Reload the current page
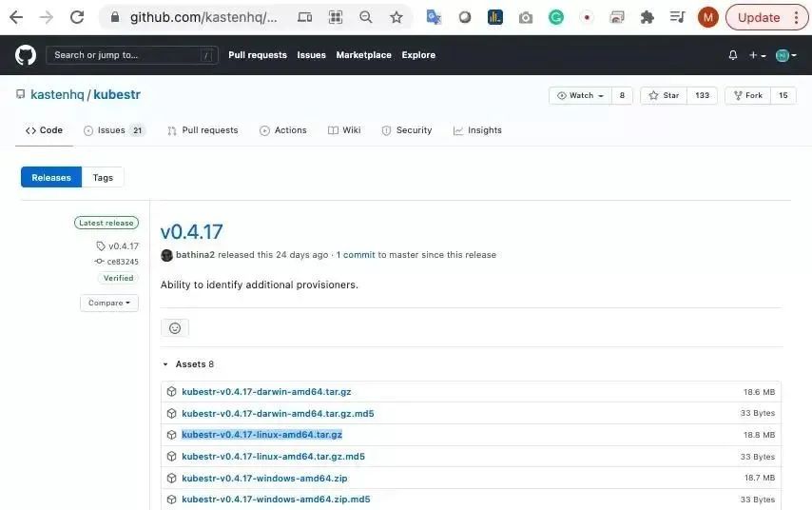The width and height of the screenshot is (812, 510). click(x=77, y=18)
